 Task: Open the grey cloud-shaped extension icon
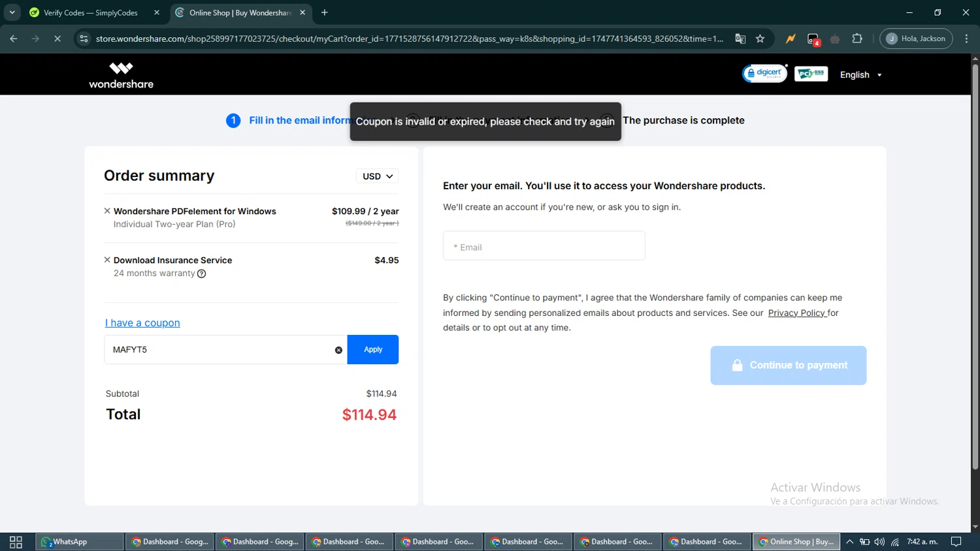(x=835, y=39)
